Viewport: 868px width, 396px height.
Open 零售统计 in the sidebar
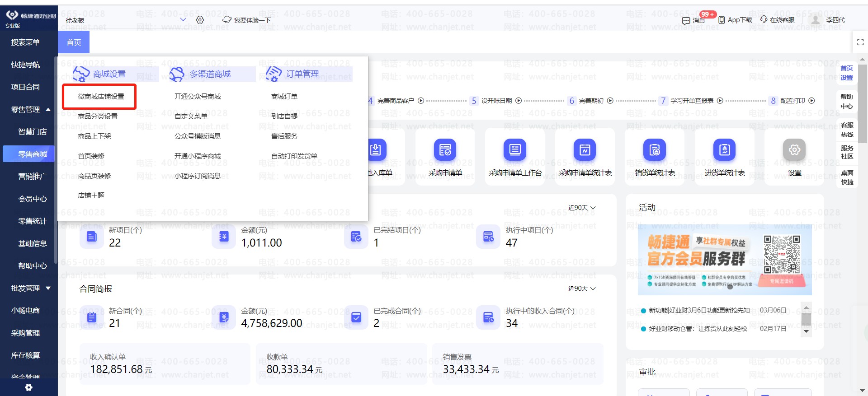point(33,221)
